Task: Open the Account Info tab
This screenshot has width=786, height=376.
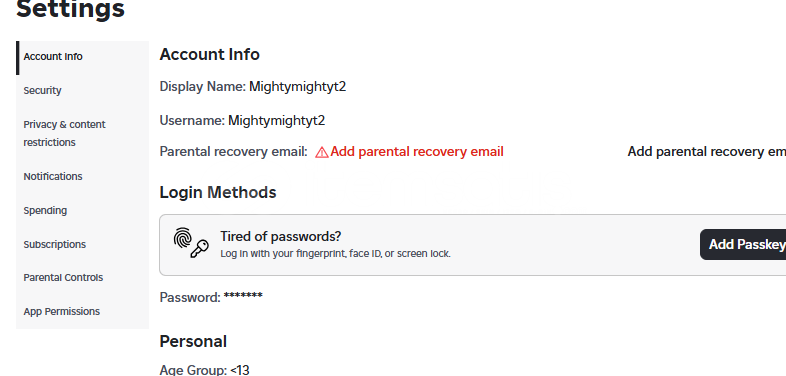Action: tap(83, 57)
